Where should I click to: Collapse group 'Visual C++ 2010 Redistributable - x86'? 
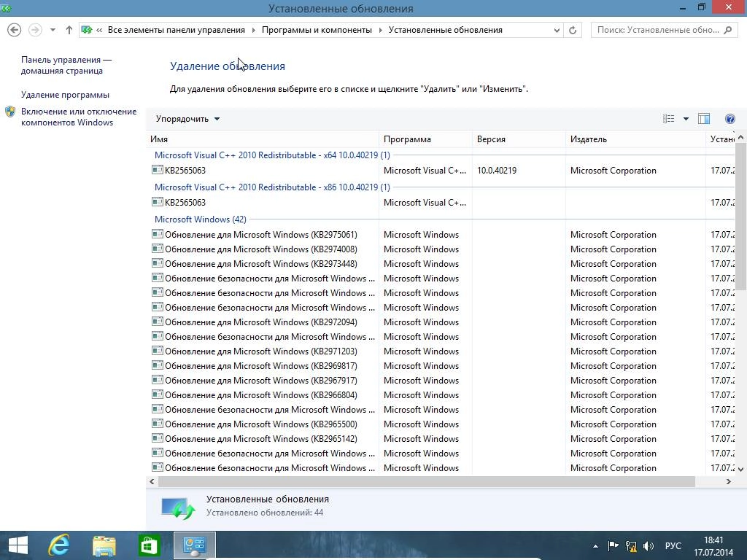pos(272,187)
